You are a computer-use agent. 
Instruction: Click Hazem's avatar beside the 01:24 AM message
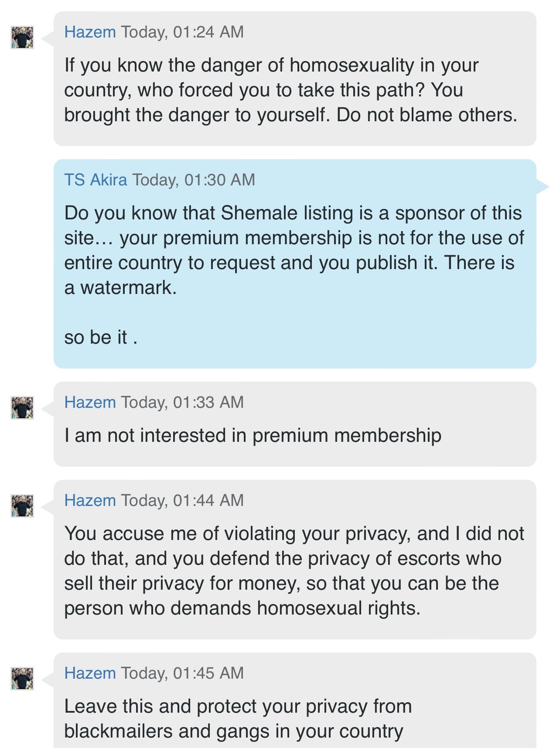(22, 38)
